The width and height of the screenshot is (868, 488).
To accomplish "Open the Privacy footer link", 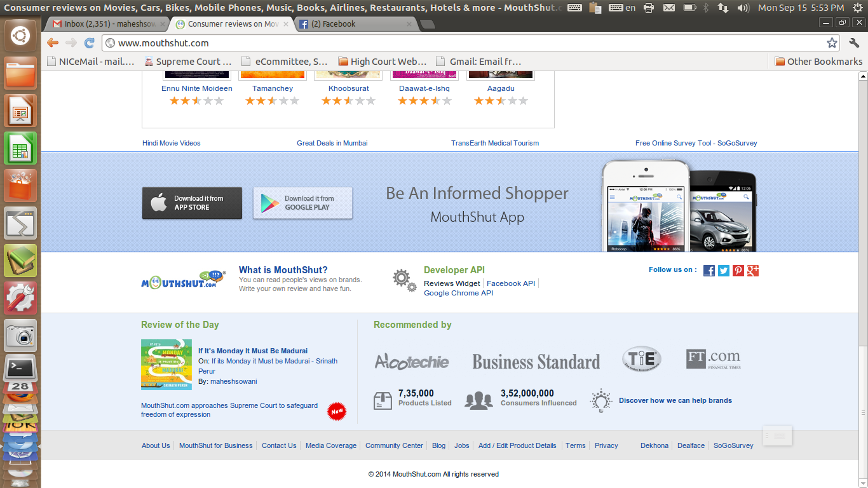I will (x=606, y=445).
